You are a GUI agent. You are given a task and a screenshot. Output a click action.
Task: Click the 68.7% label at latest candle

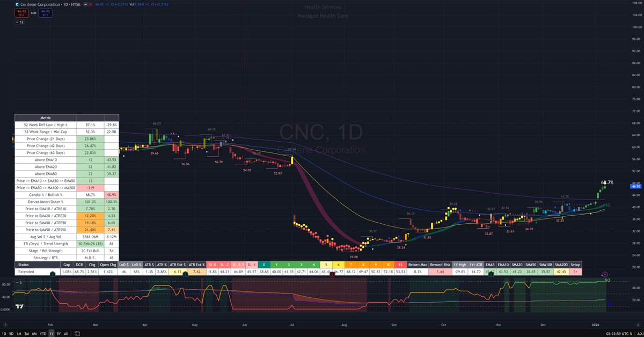coord(607,182)
